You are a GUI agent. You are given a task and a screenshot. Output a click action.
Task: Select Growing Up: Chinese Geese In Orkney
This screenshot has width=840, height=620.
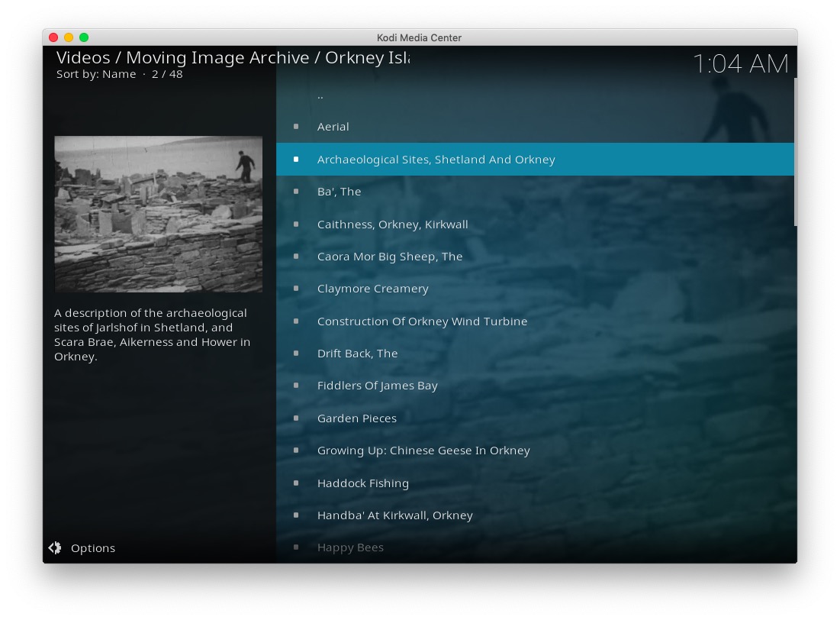point(423,450)
